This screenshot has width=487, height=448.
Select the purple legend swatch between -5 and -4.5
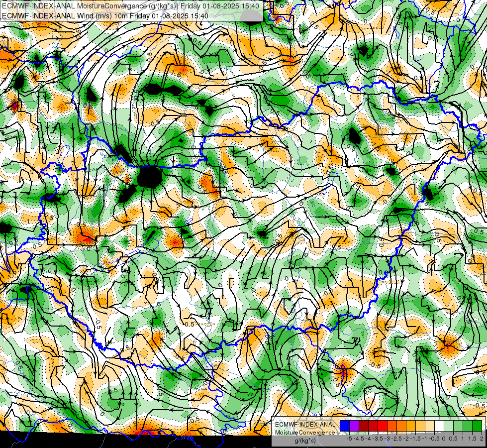tap(354, 426)
